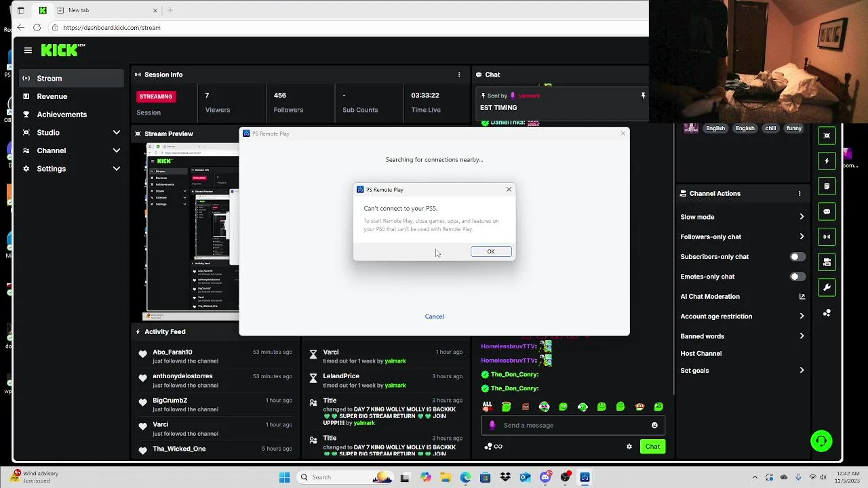Viewport: 868px width, 488px height.
Task: Show hidden system tray icons
Action: click(x=755, y=477)
